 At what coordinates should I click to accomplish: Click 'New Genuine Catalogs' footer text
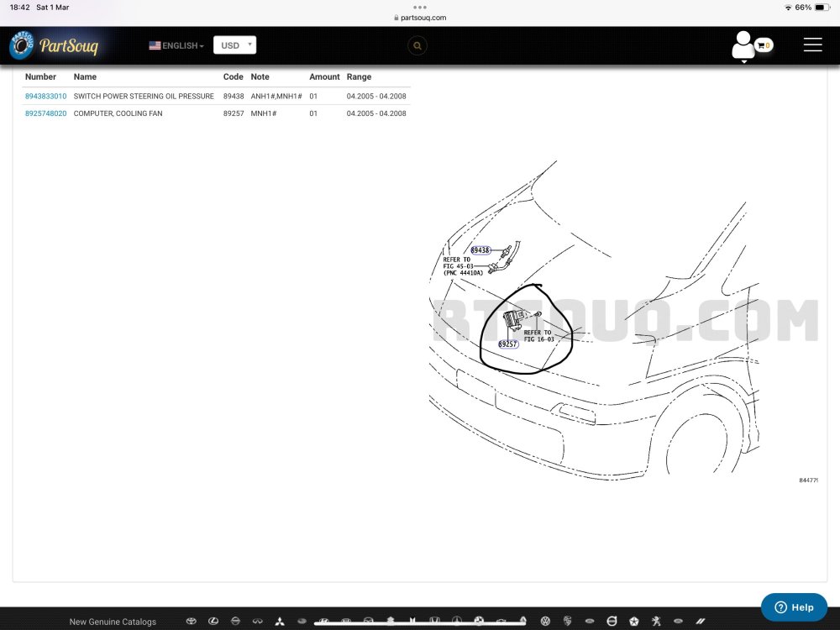(113, 622)
